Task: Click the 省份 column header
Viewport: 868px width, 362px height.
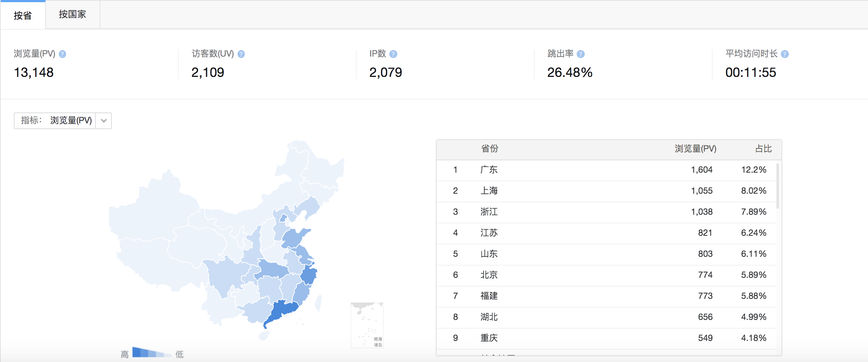Action: pos(490,149)
